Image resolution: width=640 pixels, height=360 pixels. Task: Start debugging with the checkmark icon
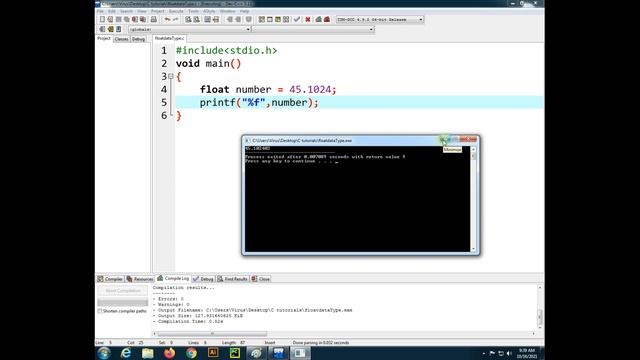click(x=297, y=19)
